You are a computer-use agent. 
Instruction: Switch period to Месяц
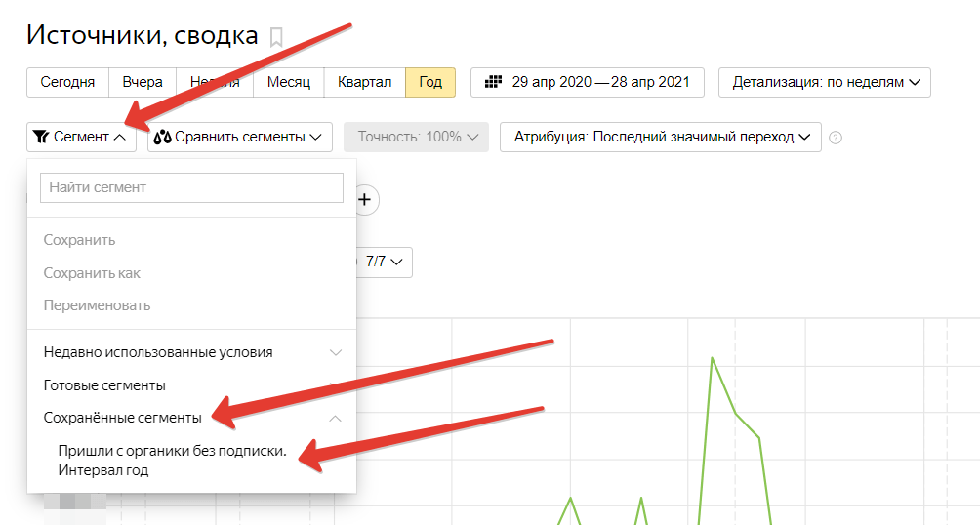[x=289, y=82]
